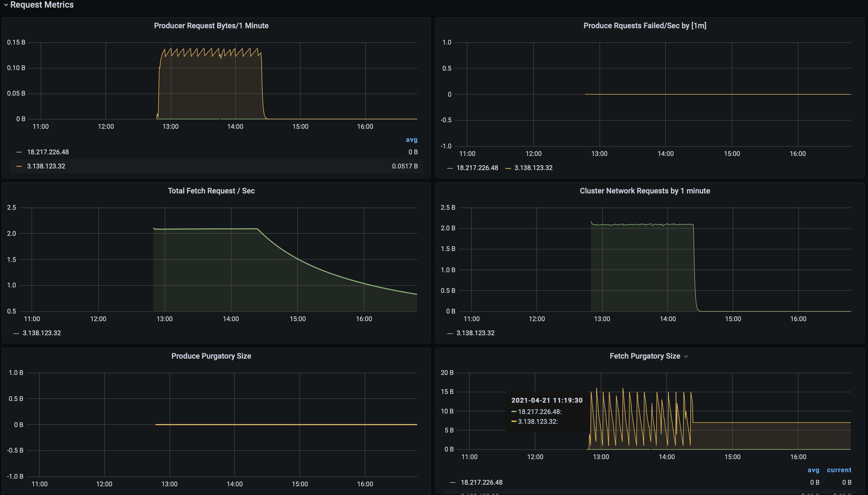Open the Producer Request Bytes/1 Minute panel title menu
868x495 pixels.
click(x=211, y=26)
